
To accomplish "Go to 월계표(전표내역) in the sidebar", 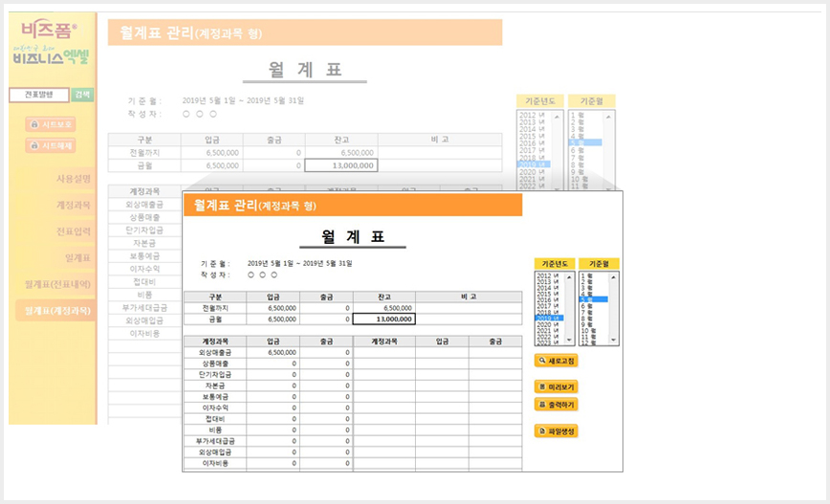I will point(57,284).
